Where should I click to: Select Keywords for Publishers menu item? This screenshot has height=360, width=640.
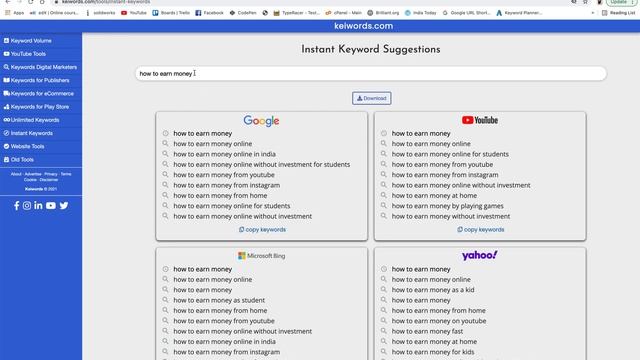36,80
